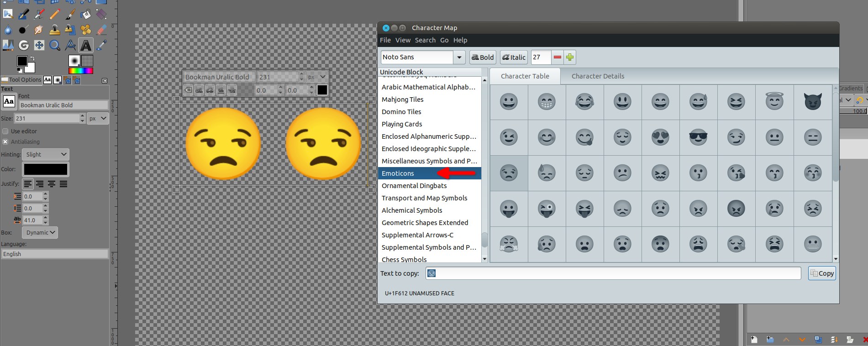Open px unit dropdown in on-canvas toolbar

point(317,77)
